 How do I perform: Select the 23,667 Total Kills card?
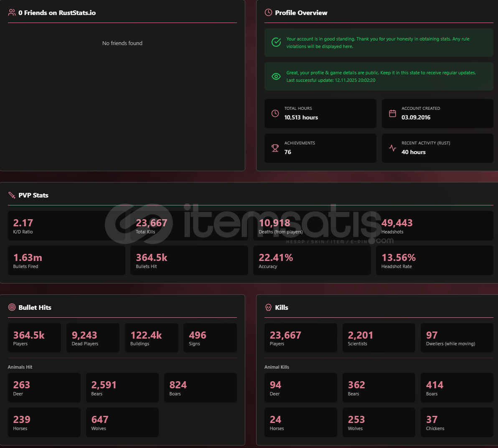point(189,225)
